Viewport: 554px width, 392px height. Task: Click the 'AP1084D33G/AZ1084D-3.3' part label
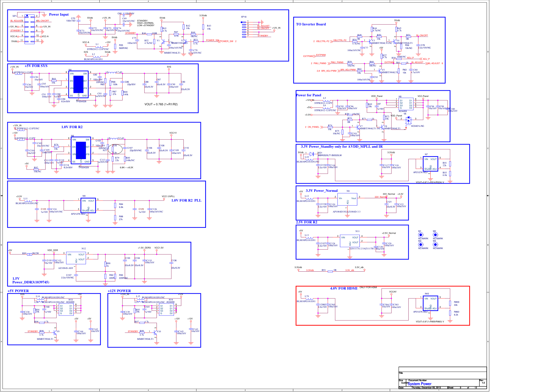pos(346,212)
